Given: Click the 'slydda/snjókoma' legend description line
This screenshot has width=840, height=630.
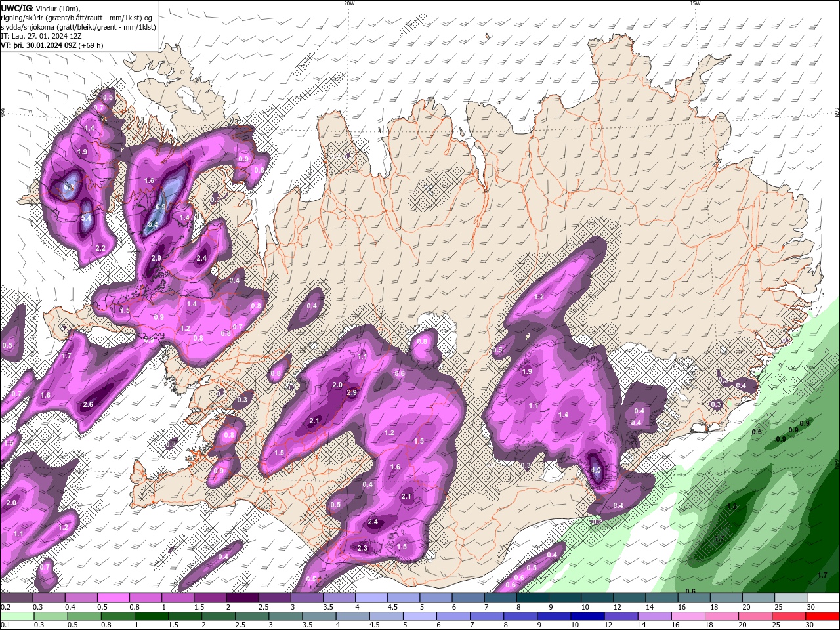Looking at the screenshot, I should (77, 27).
